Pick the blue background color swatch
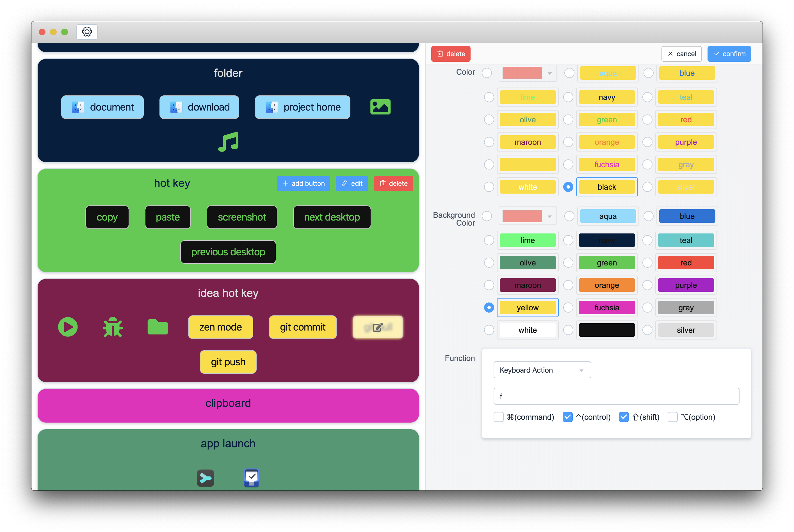This screenshot has height=532, width=794. click(687, 216)
